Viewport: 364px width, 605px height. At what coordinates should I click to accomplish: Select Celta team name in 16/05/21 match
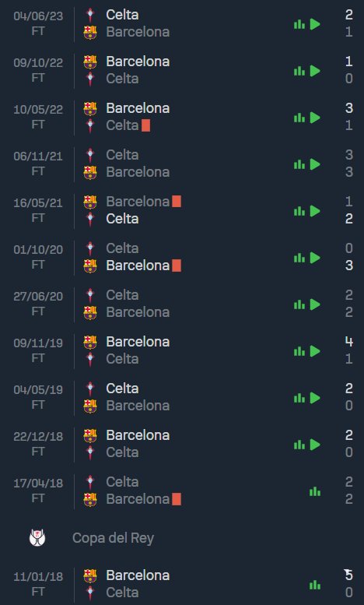(122, 219)
